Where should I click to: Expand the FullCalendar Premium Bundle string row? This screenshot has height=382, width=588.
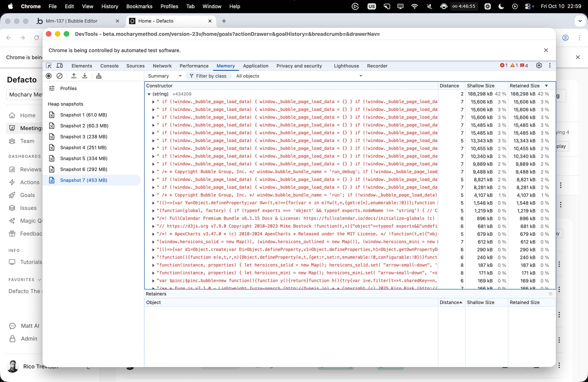(153, 218)
